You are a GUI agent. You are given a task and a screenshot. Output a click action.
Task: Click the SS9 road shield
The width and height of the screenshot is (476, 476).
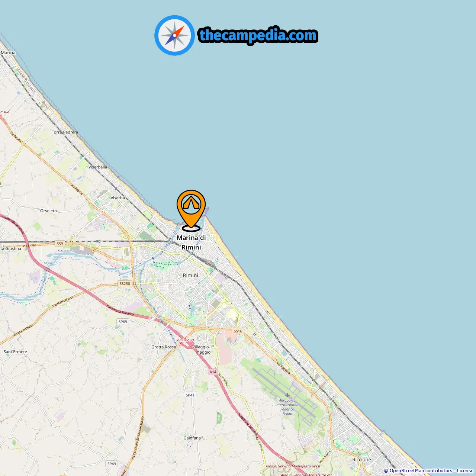pyautogui.click(x=60, y=244)
